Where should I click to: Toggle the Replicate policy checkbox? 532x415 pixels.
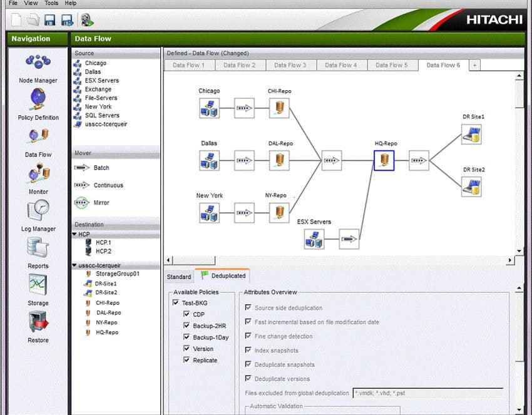[x=187, y=360]
